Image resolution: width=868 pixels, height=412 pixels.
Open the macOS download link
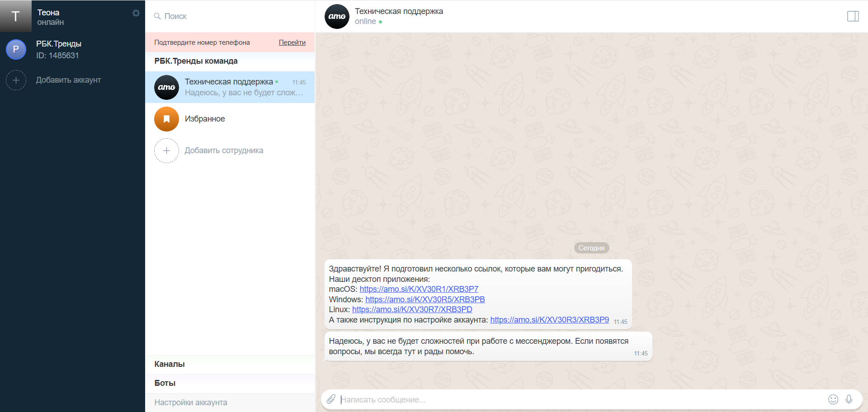pyautogui.click(x=419, y=289)
